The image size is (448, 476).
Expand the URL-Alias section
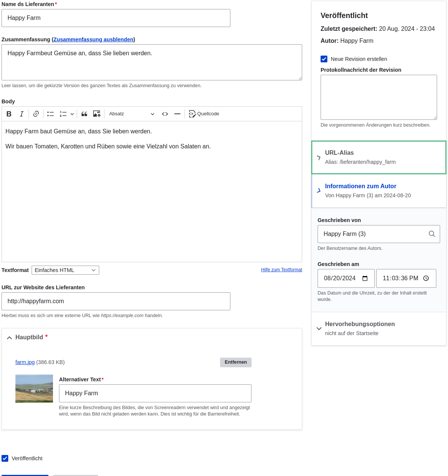(x=379, y=157)
